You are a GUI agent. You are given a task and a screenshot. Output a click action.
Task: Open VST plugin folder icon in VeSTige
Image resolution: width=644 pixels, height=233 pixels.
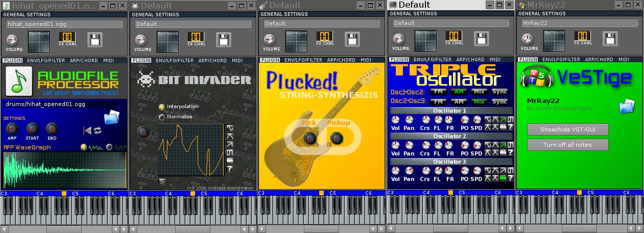tap(627, 106)
